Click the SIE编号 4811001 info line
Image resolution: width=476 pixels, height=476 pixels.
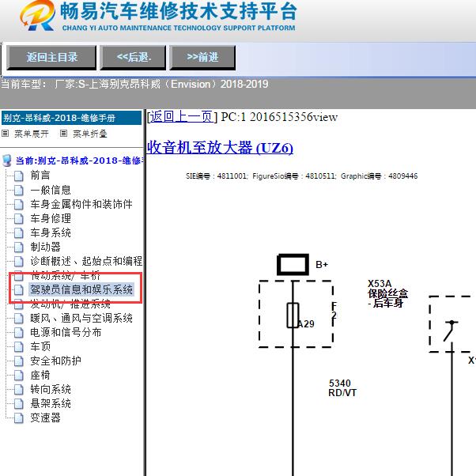coord(301,176)
